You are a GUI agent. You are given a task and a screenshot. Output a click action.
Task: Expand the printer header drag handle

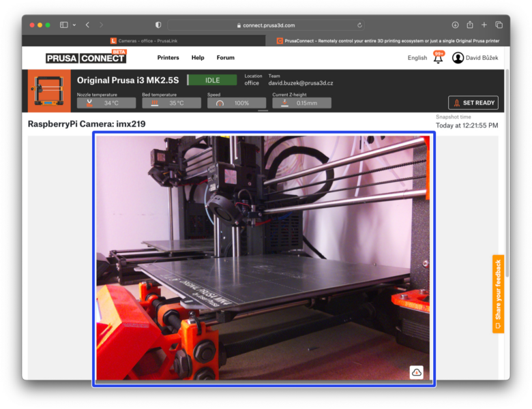pos(263,110)
